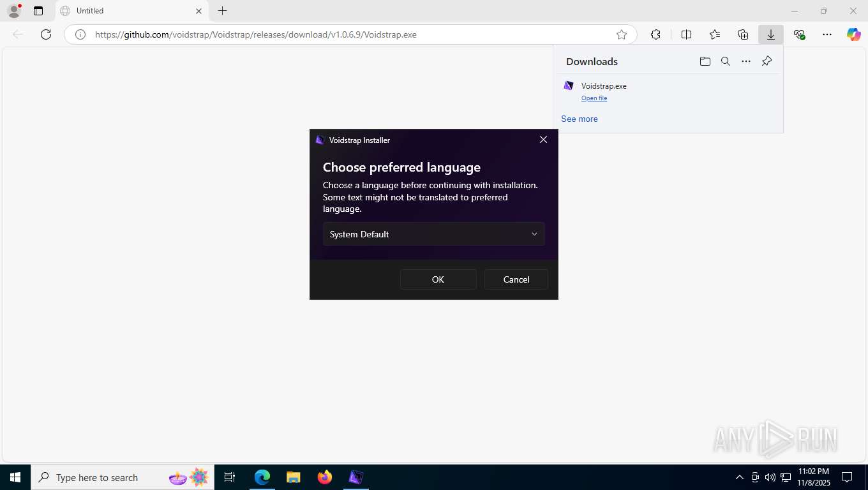This screenshot has width=868, height=490.
Task: Open tab actions menu icon
Action: point(38,11)
